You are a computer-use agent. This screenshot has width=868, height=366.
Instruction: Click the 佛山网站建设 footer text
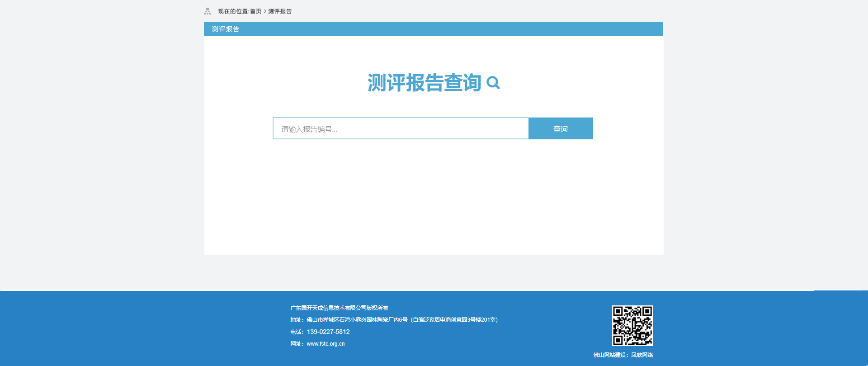tap(610, 355)
